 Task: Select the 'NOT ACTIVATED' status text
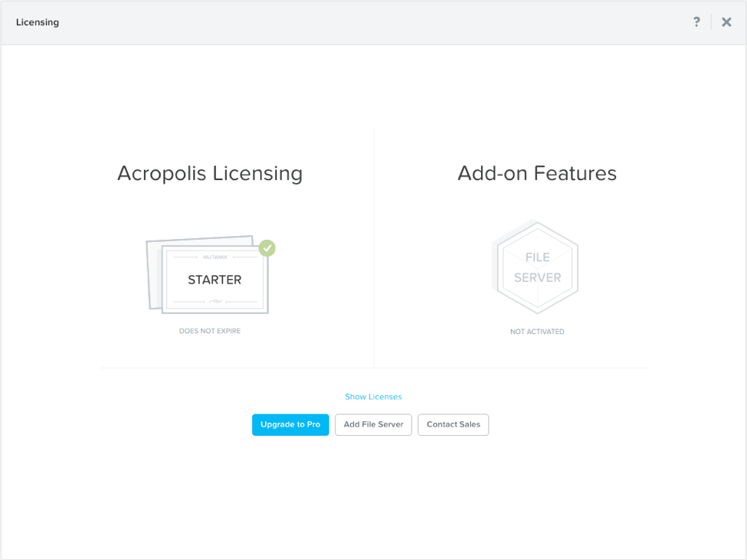coord(537,332)
